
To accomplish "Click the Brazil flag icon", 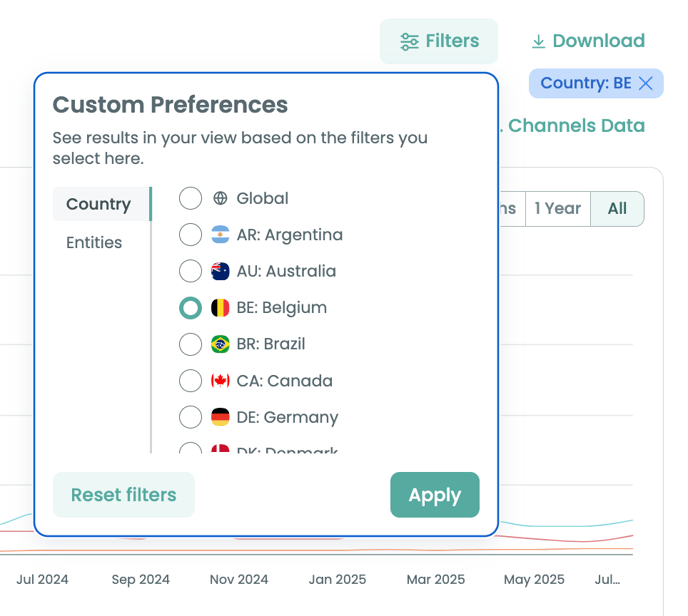I will pos(221,344).
